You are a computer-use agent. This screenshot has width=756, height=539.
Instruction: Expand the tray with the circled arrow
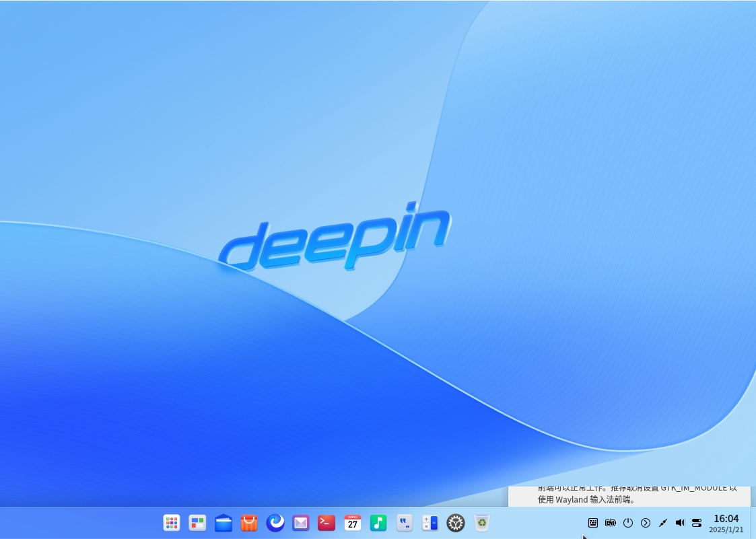click(x=646, y=523)
